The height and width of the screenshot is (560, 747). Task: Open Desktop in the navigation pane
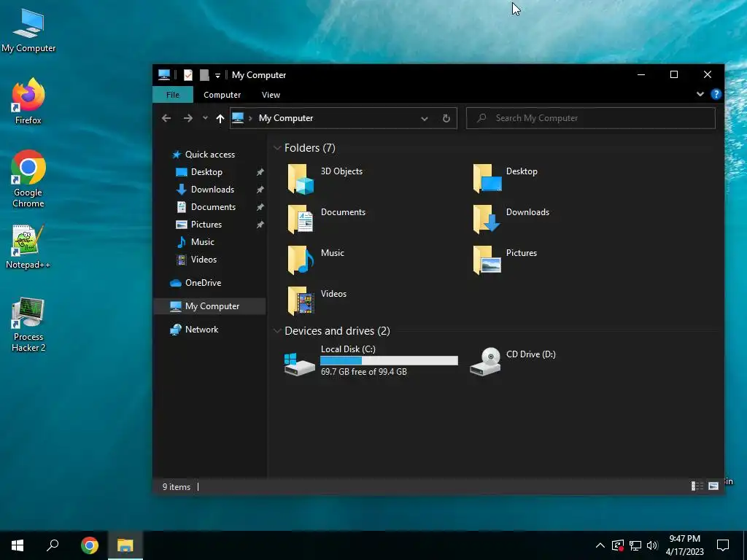206,172
